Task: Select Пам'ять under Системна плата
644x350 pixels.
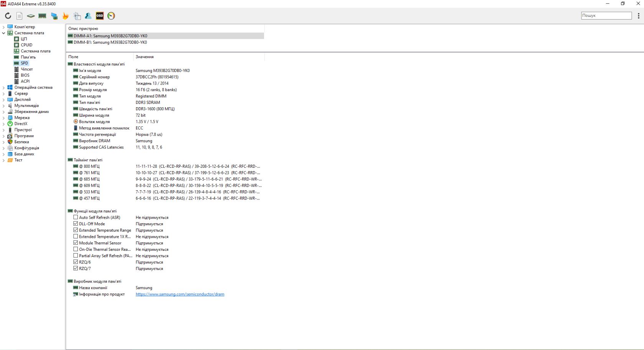Action: (x=28, y=57)
